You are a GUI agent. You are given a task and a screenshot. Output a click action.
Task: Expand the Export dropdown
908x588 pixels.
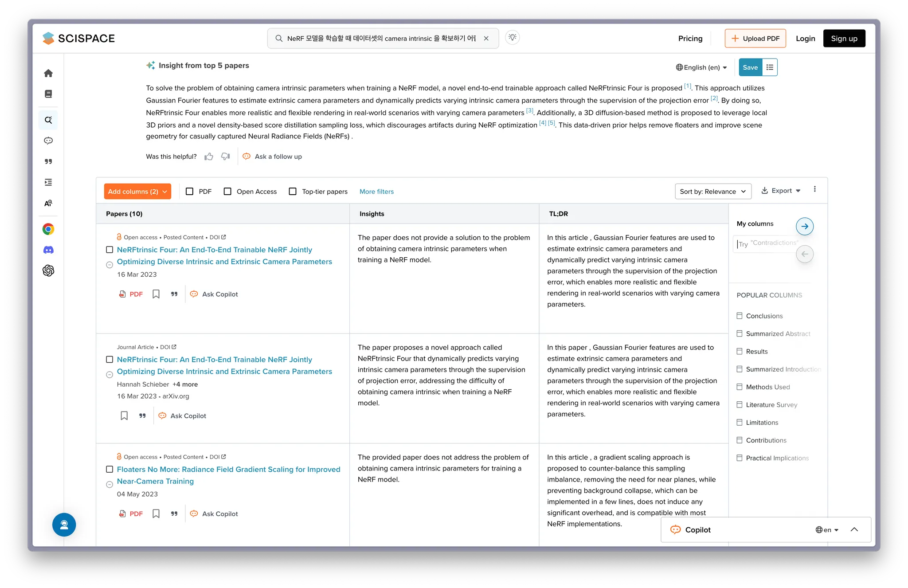coord(781,191)
